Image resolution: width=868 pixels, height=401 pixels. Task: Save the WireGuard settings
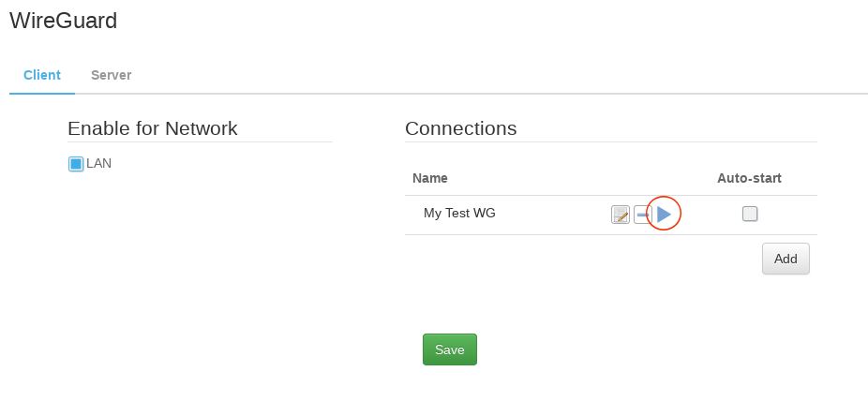click(x=450, y=349)
